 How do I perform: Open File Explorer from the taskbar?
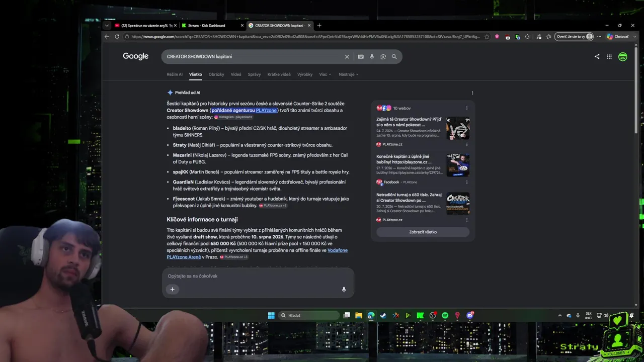tap(359, 315)
